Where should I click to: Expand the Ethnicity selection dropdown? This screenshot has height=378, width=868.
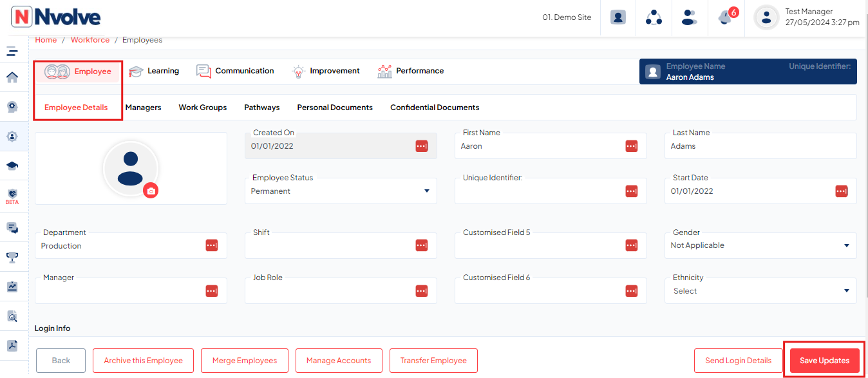coord(847,290)
